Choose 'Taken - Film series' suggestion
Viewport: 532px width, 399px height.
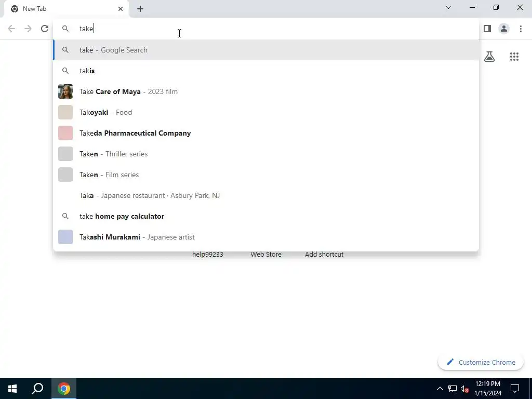pyautogui.click(x=266, y=175)
